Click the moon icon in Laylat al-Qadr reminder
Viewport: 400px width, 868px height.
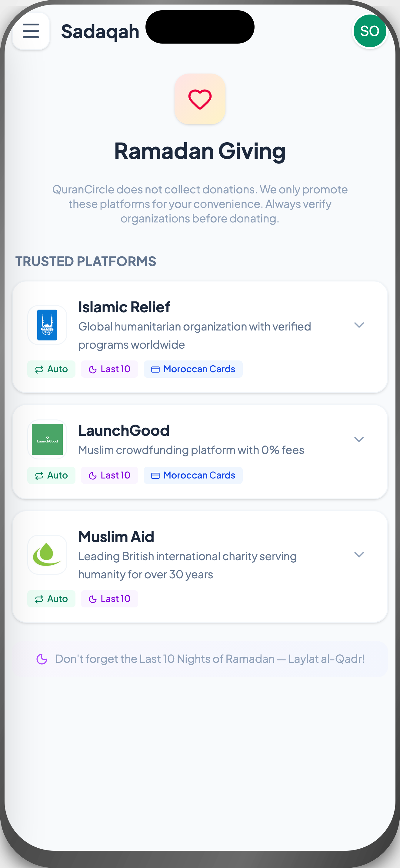(x=42, y=659)
